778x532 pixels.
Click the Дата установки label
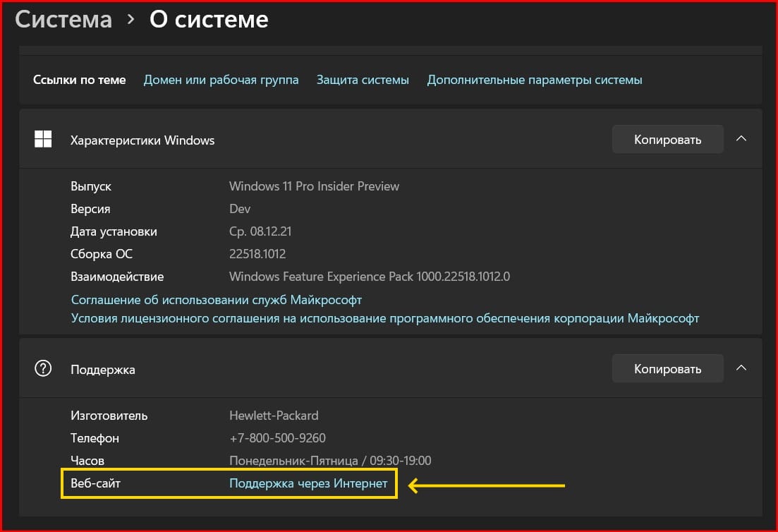pos(114,231)
